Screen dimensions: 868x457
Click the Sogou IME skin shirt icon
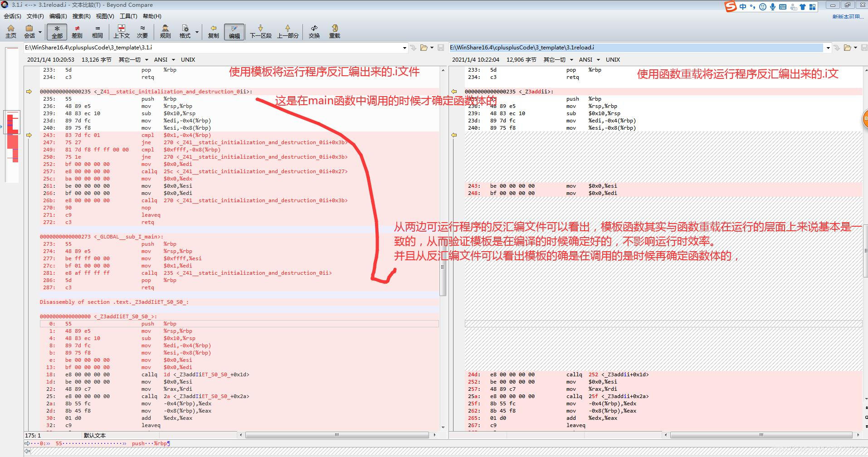pos(803,7)
